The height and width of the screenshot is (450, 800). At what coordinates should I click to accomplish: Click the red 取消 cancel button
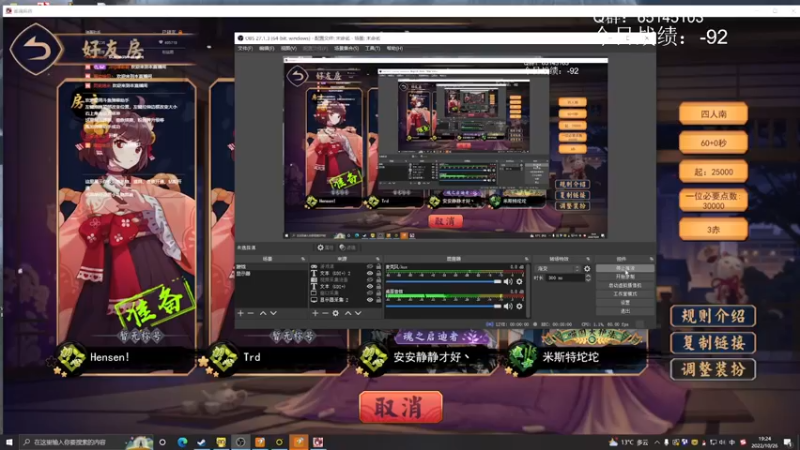click(x=401, y=407)
